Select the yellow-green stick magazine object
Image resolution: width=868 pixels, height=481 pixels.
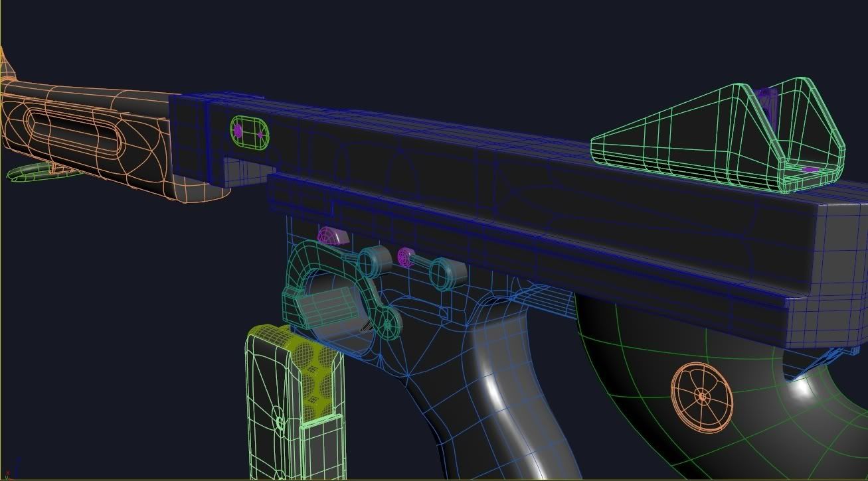tap(294, 401)
